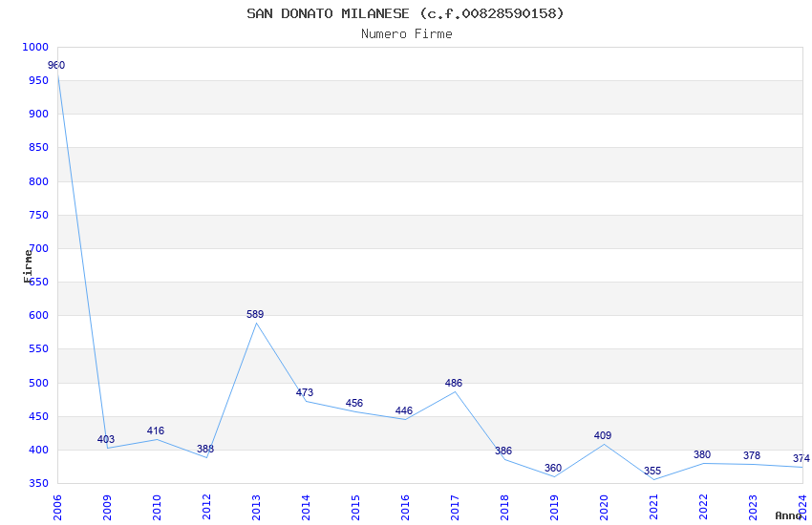Click the 750 y-axis tick label
812x525 pixels.
coord(38,215)
